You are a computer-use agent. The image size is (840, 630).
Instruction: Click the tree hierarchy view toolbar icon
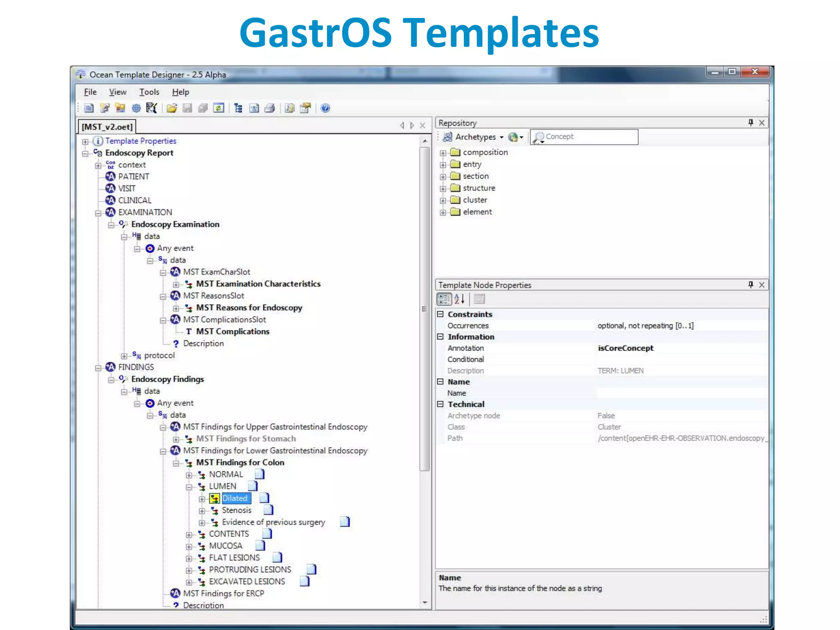click(238, 108)
